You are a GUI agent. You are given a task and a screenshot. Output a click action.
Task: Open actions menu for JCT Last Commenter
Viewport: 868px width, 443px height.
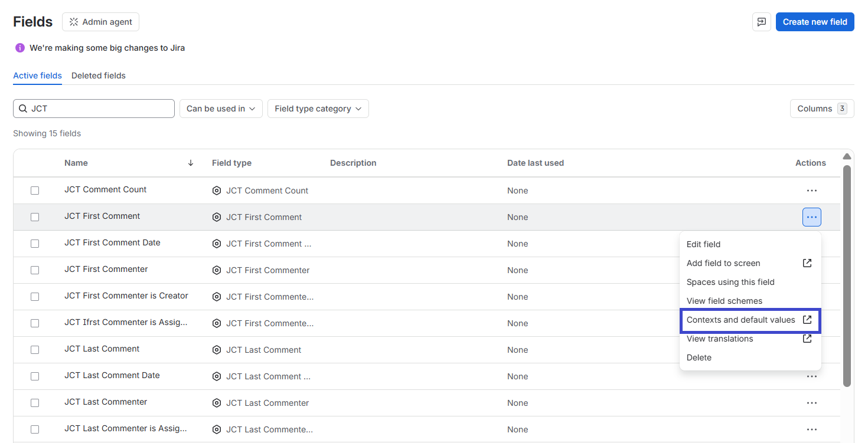pos(812,403)
